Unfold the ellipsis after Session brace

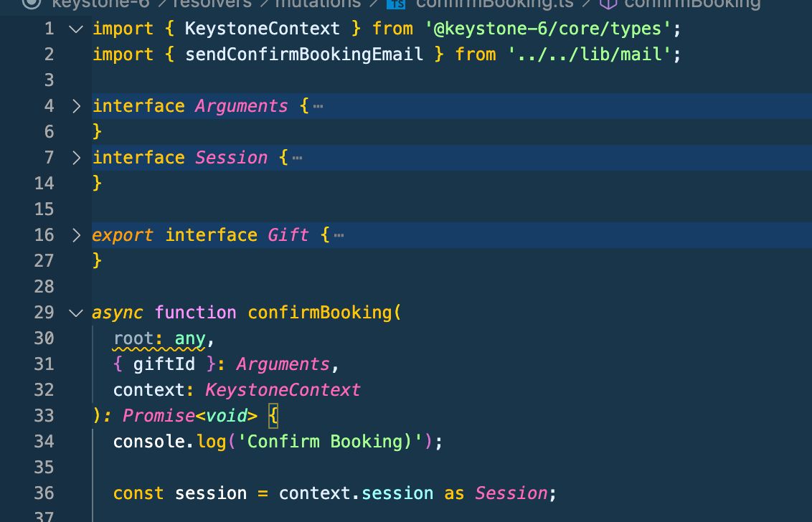(x=297, y=158)
